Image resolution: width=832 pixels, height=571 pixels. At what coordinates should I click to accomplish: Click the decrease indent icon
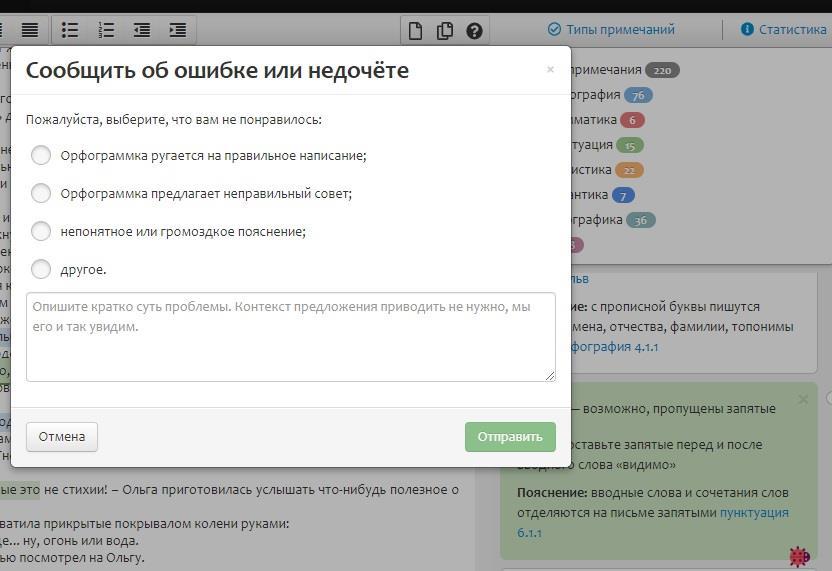142,30
